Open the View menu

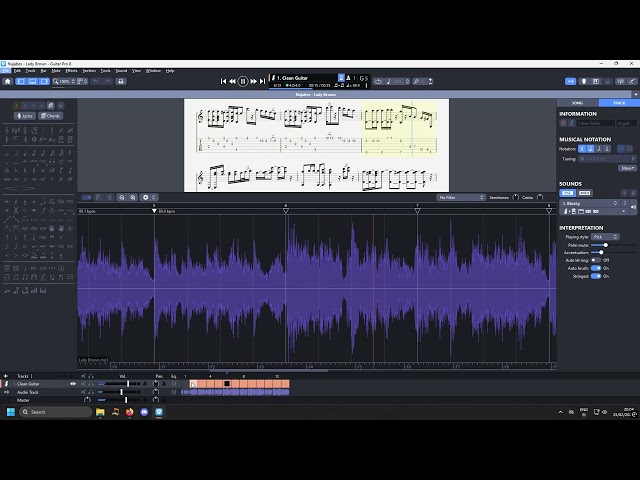click(136, 71)
